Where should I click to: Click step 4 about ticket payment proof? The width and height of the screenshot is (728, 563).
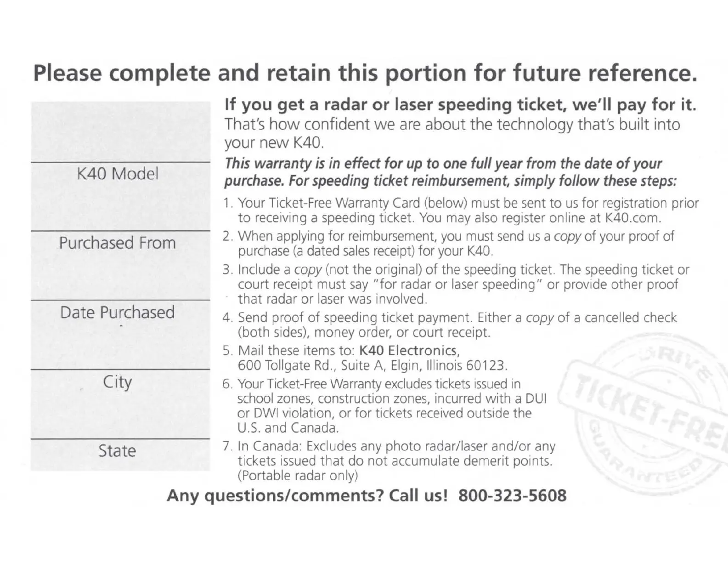pyautogui.click(x=450, y=324)
